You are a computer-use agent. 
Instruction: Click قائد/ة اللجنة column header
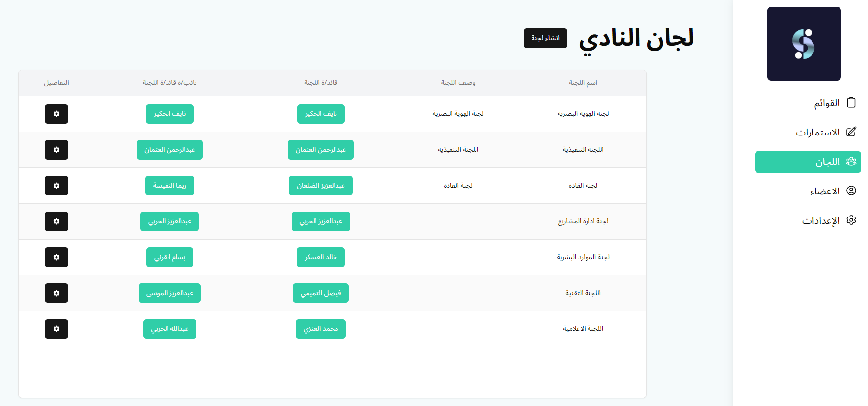pyautogui.click(x=321, y=83)
